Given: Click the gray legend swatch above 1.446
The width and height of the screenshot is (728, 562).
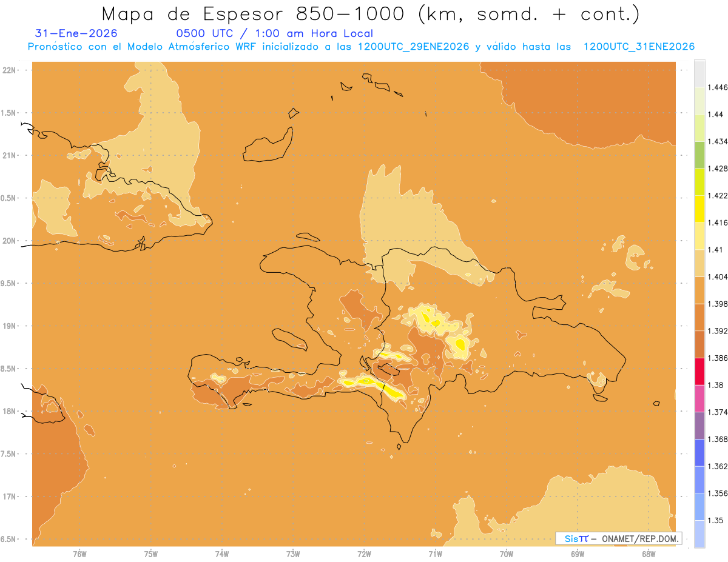Looking at the screenshot, I should pyautogui.click(x=699, y=73).
